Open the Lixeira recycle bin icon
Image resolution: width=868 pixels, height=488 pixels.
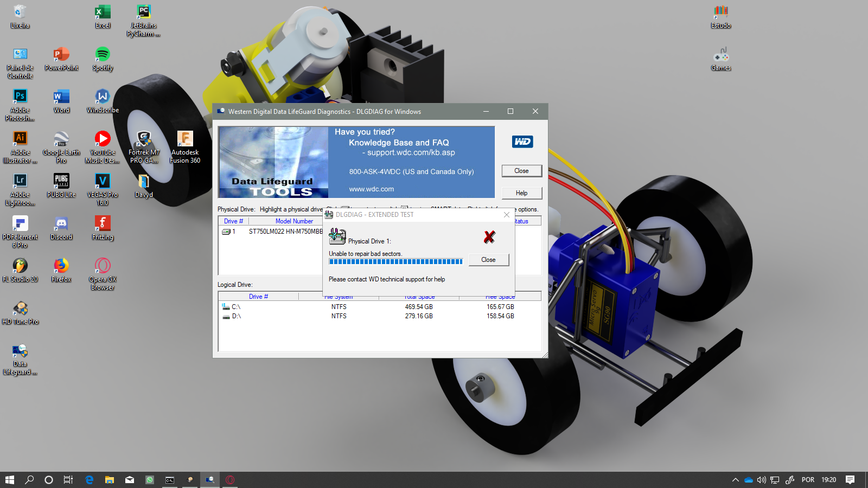coord(20,16)
